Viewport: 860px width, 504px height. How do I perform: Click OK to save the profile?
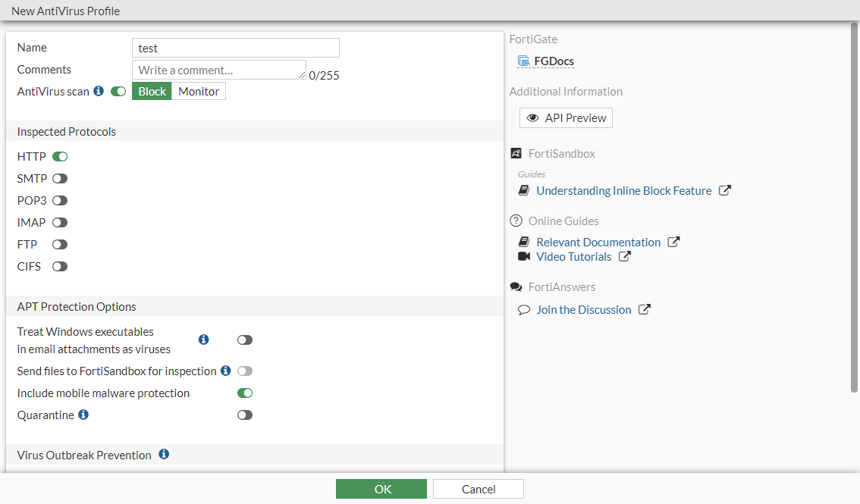(381, 488)
